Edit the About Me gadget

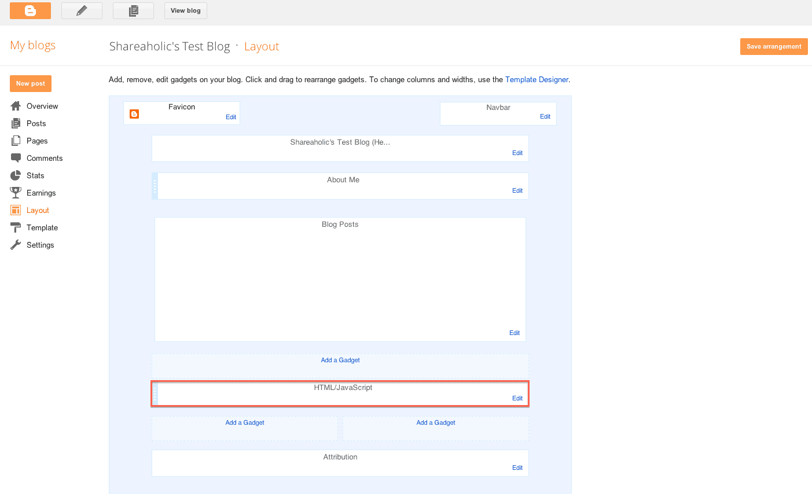[x=517, y=190]
